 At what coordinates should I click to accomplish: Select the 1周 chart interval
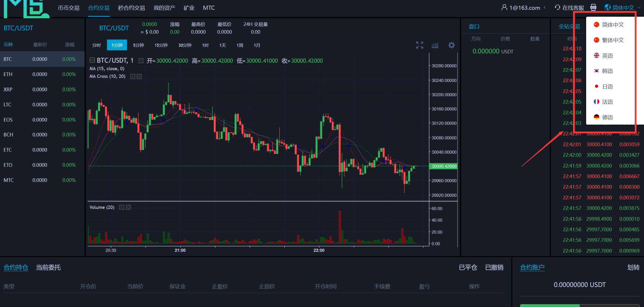(x=240, y=45)
